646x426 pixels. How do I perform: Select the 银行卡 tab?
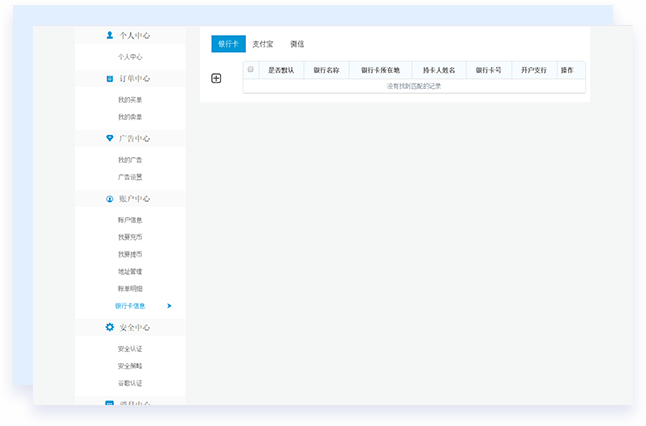(228, 44)
